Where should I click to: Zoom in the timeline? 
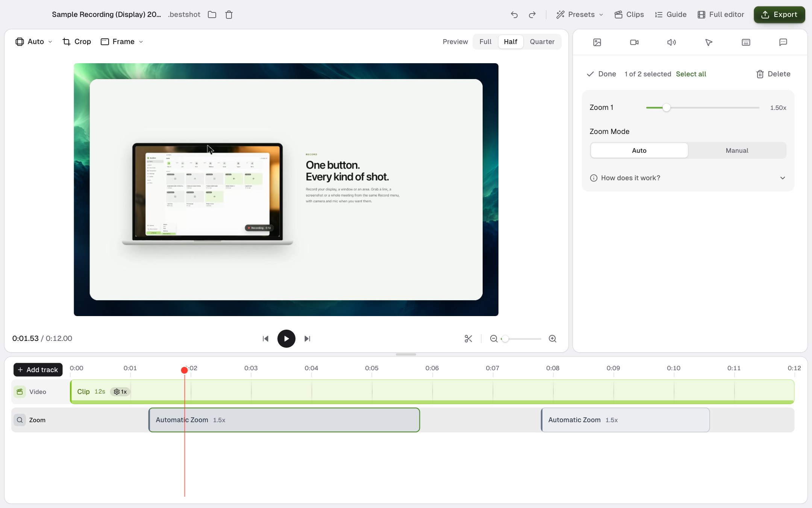click(x=553, y=339)
